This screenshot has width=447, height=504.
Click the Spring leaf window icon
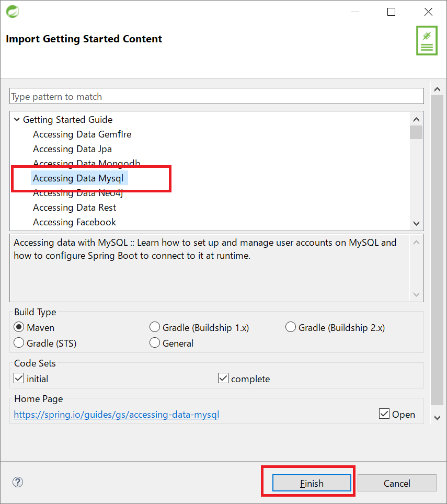(12, 12)
